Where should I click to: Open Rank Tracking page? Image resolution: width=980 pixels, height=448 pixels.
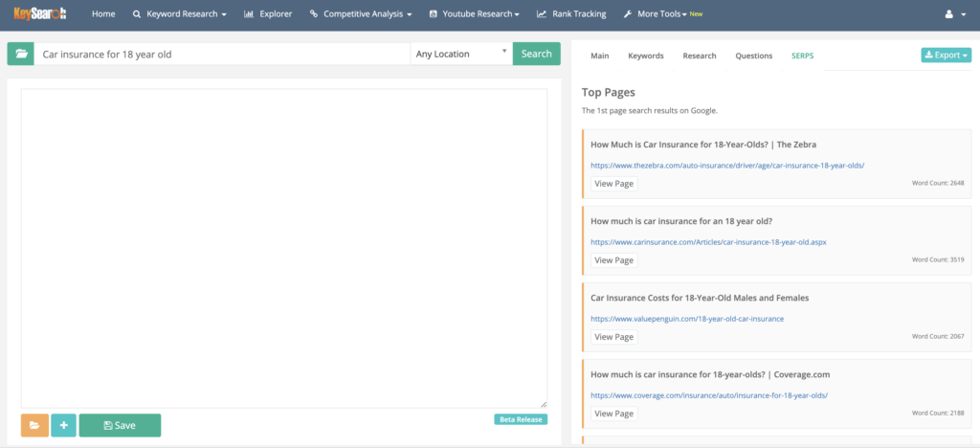[571, 13]
